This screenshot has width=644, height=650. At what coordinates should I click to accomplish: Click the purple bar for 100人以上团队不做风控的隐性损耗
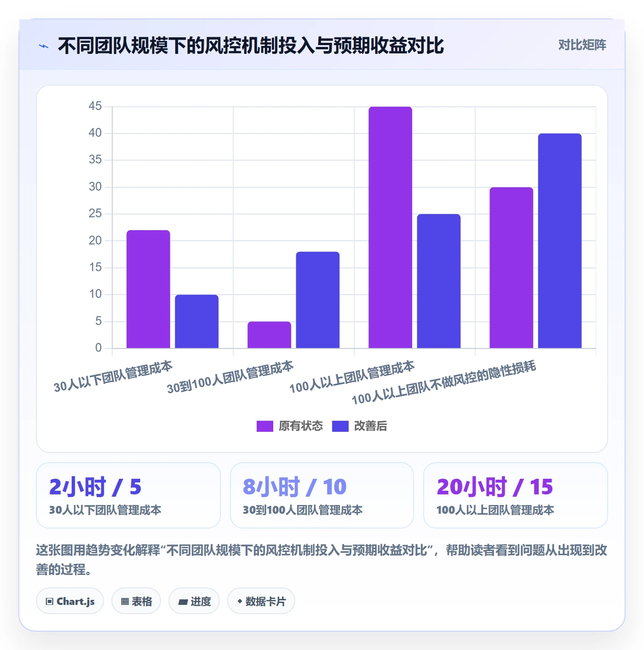(512, 267)
